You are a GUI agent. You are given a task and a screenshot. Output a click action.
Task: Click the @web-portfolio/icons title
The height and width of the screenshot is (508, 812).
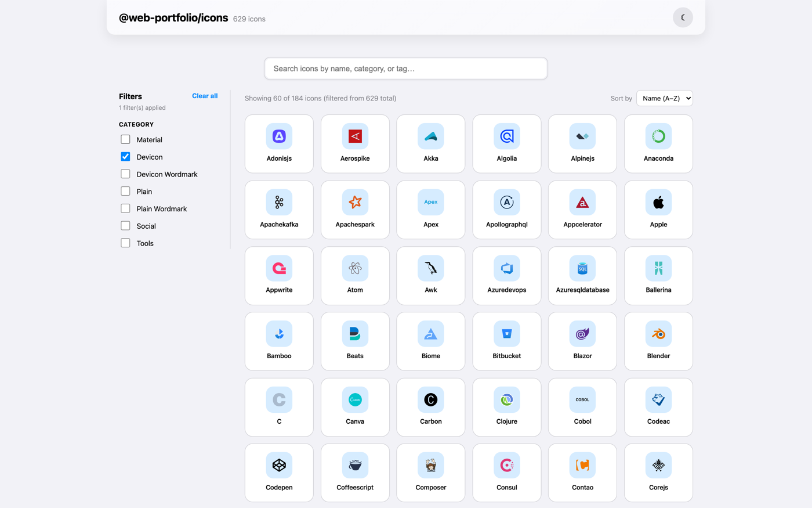tap(173, 17)
